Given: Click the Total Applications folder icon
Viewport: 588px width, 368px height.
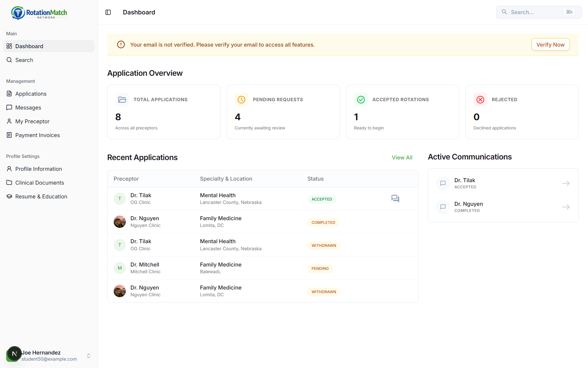Looking at the screenshot, I should tap(122, 100).
